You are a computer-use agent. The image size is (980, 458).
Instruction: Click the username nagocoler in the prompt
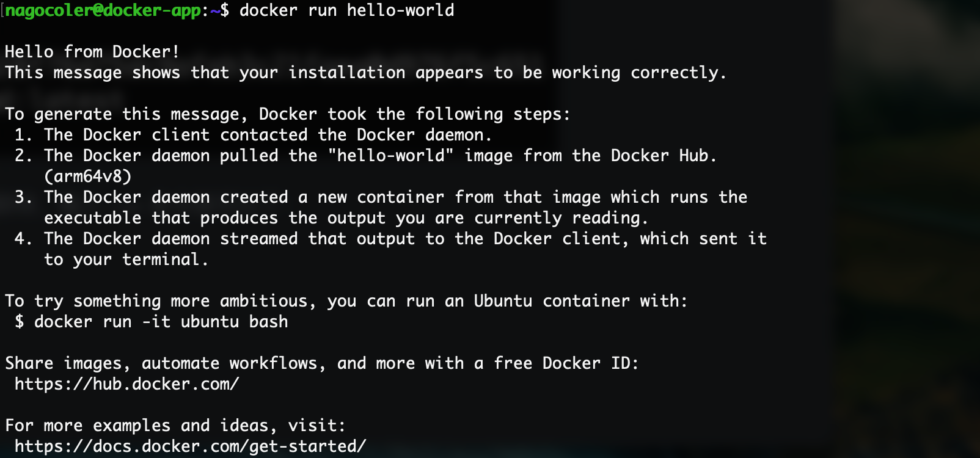coord(48,10)
